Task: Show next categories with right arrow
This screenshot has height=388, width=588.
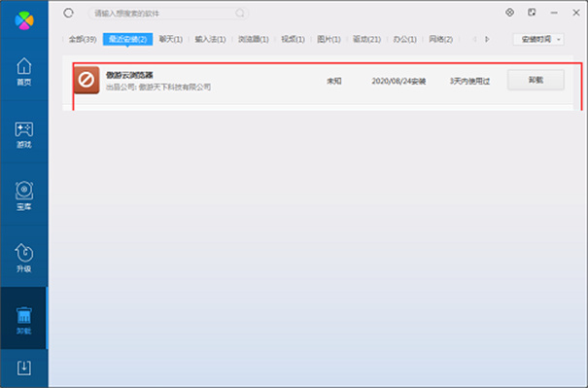Action: pyautogui.click(x=487, y=39)
